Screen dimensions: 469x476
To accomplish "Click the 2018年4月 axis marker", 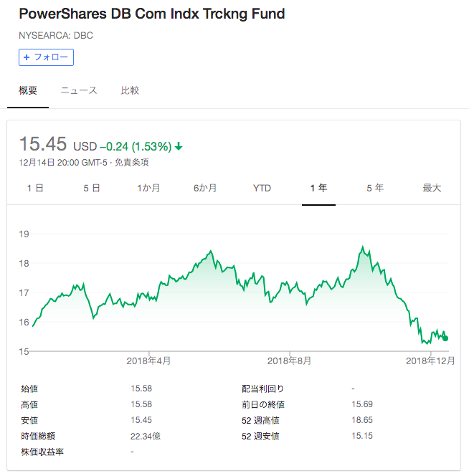I will pos(148,361).
